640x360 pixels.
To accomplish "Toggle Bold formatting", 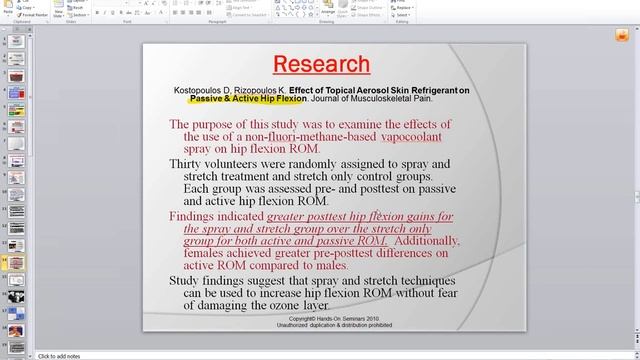I will 97,13.
